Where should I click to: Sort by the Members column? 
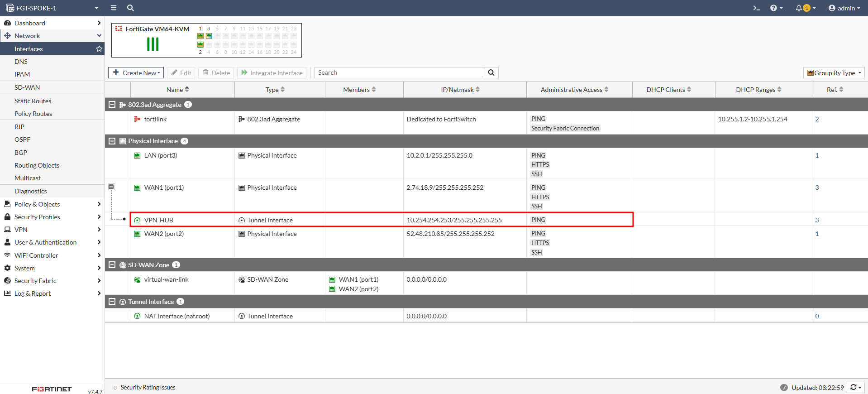tap(360, 90)
